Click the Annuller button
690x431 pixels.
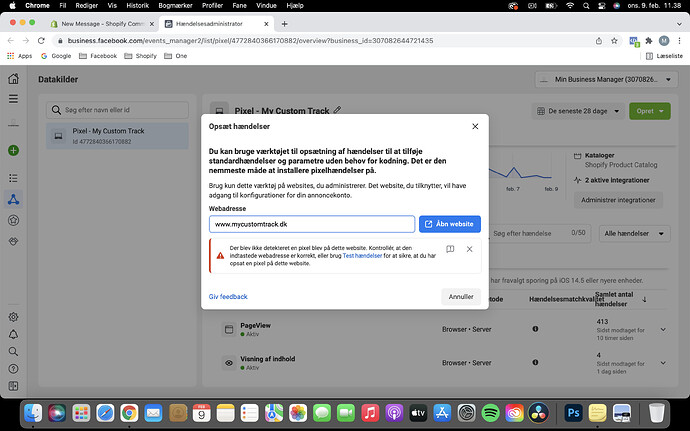[x=461, y=297]
